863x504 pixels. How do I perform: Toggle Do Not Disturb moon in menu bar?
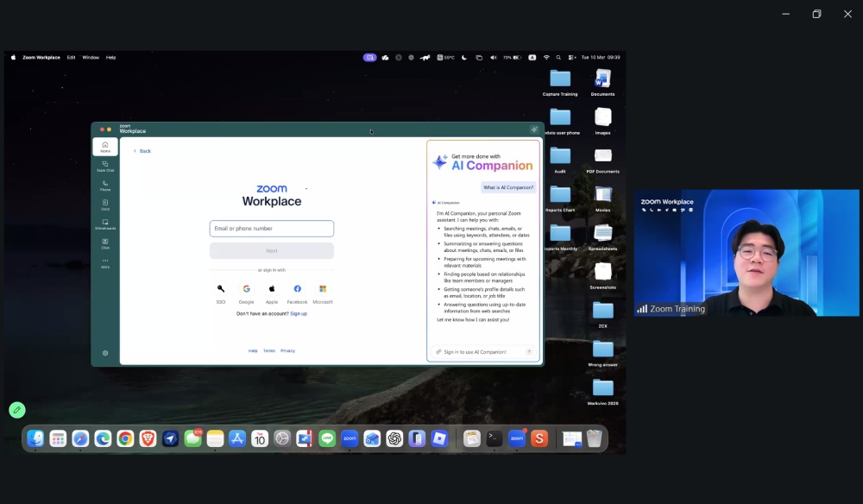tap(464, 58)
